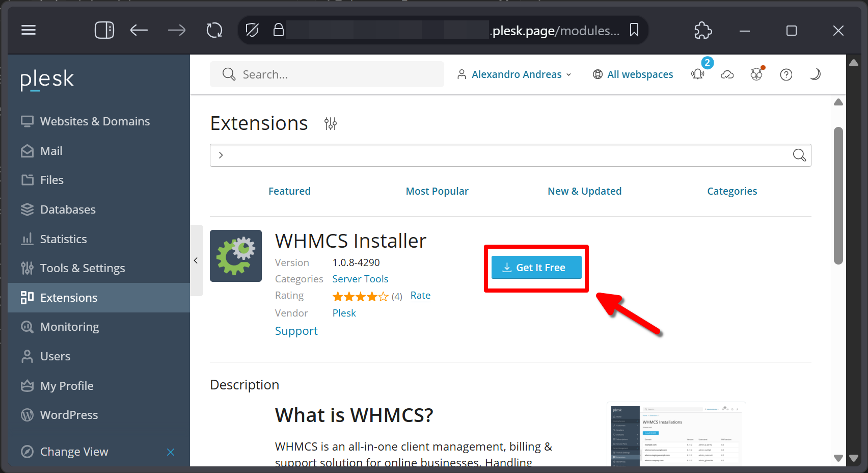The image size is (868, 473).
Task: Open the WordPress sidebar item
Action: pyautogui.click(x=99, y=415)
